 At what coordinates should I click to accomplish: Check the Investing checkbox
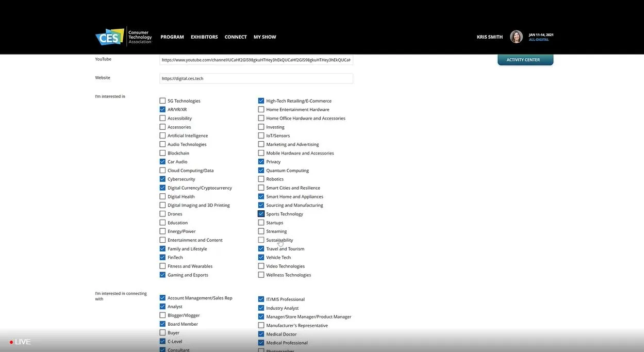[261, 127]
